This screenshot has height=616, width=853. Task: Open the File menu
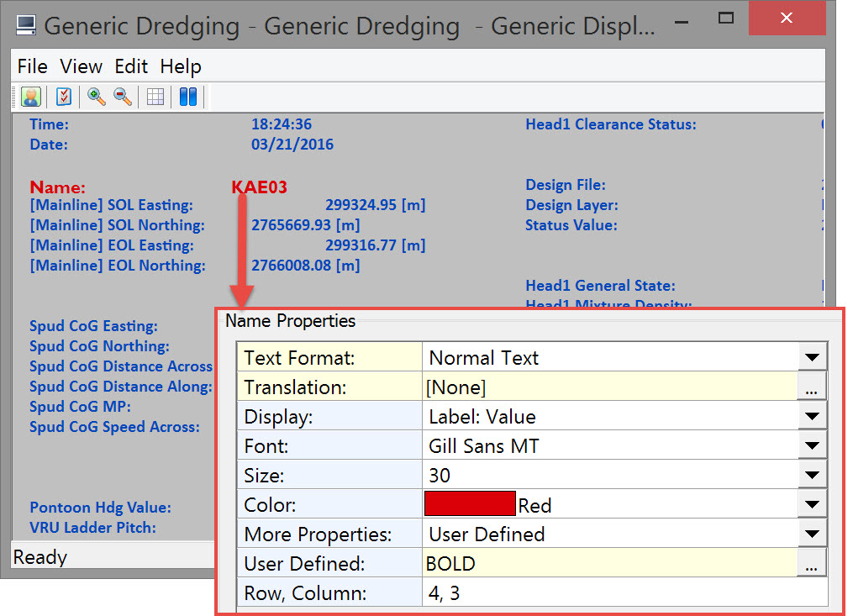coord(33,66)
